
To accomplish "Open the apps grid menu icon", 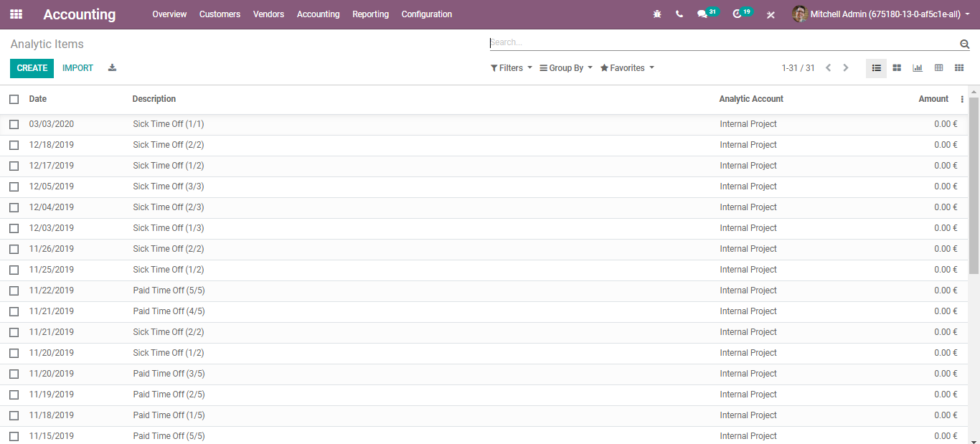I will [16, 14].
